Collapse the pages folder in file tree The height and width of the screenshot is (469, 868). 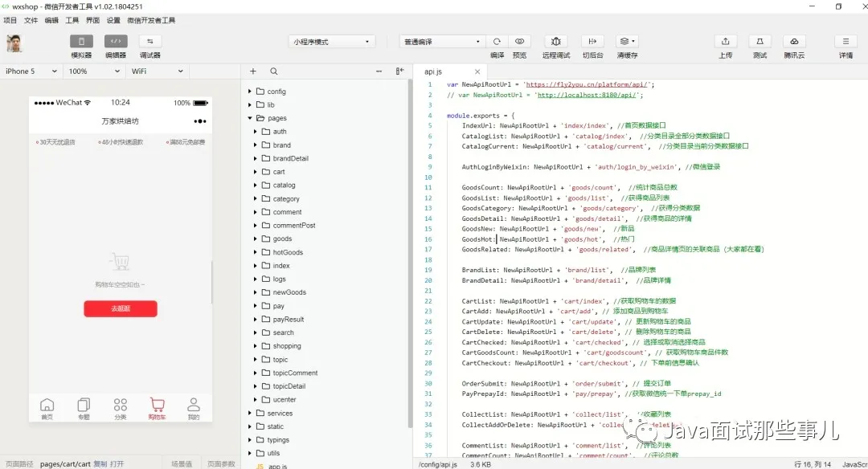point(250,117)
